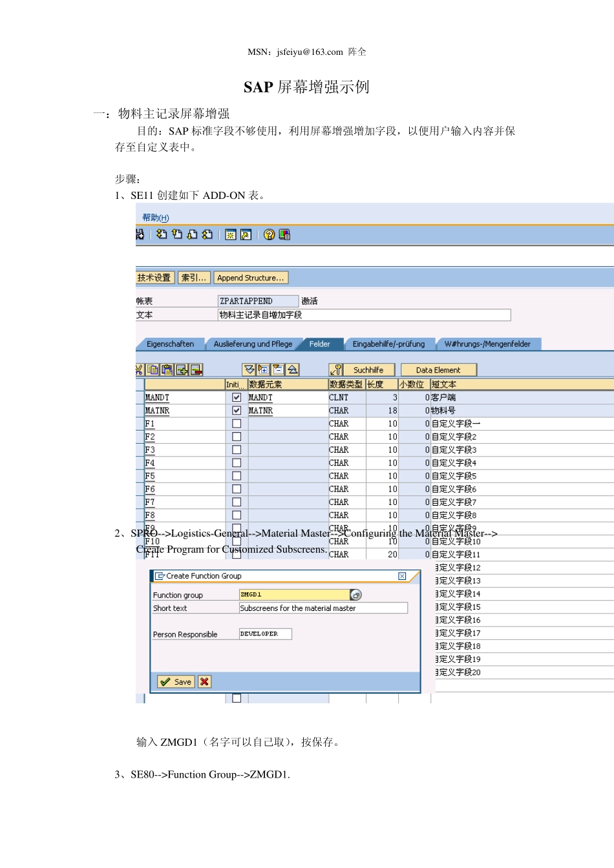
Task: Check the Initi checkbox for F8
Action: (x=237, y=515)
